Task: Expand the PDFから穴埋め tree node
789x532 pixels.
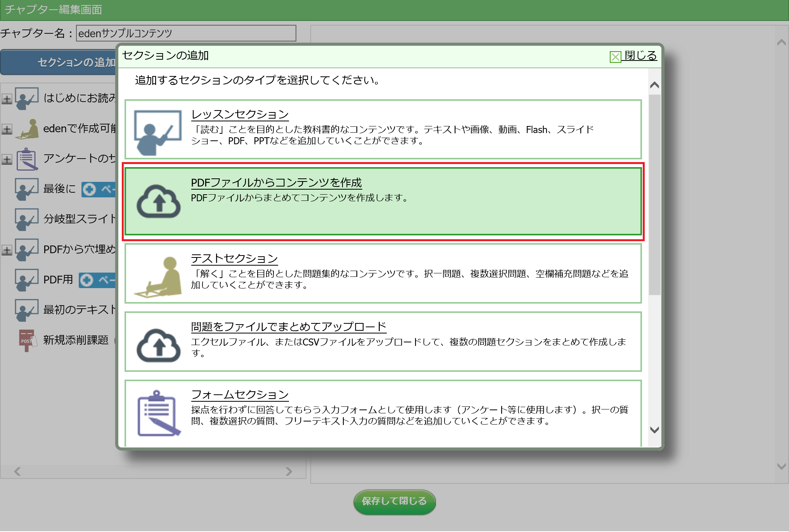Action: coord(7,250)
